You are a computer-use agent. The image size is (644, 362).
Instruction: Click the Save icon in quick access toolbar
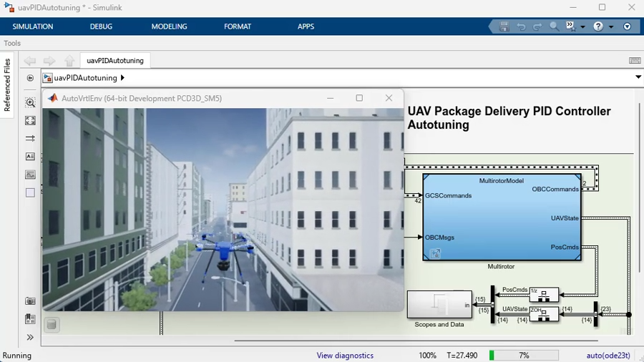coord(504,26)
